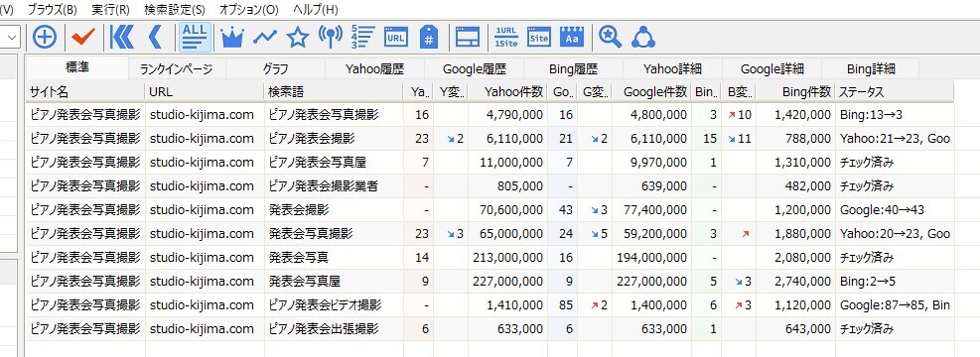Viewport: 980px width, 357px height.
Task: Click the antenna broadcast icon
Action: tap(330, 38)
